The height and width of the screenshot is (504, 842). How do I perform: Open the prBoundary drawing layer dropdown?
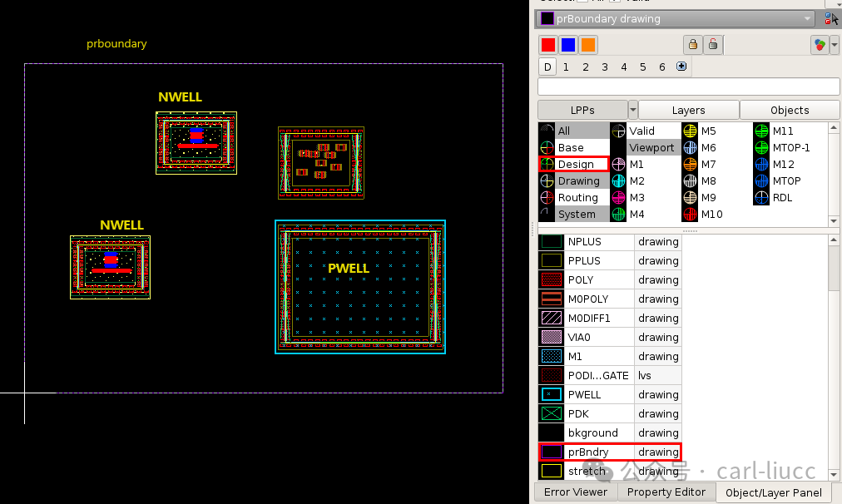676,19
